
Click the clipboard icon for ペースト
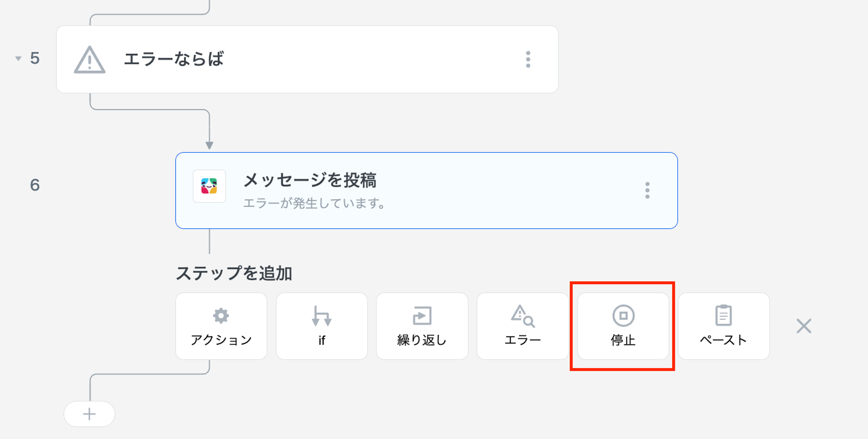click(x=723, y=316)
